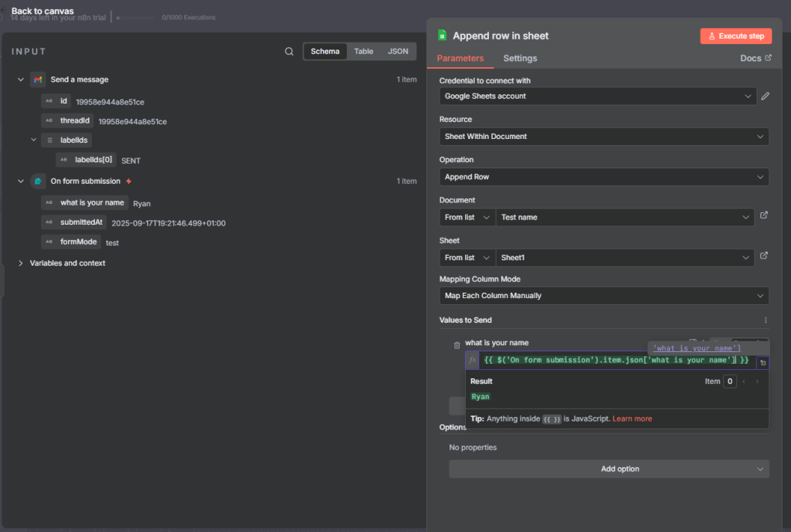Click the Gmail icon beside Send a message
791x532 pixels.
38,80
